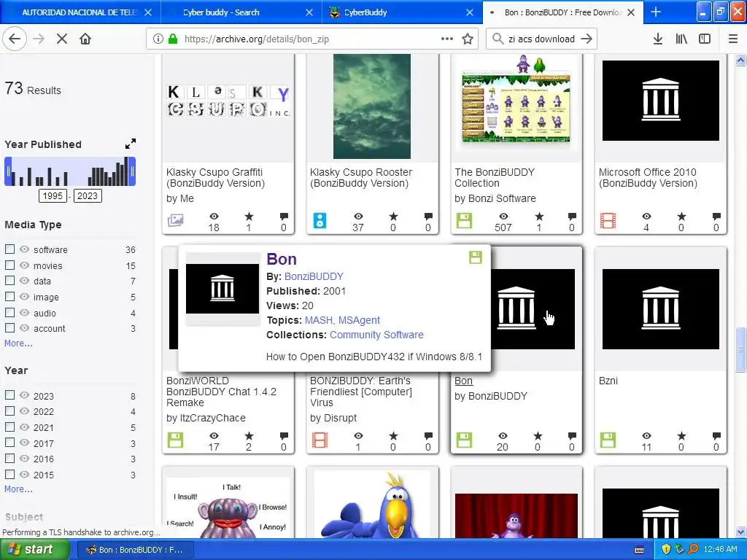747x560 pixels.
Task: Tick the image media type checkbox
Action: coord(9,296)
